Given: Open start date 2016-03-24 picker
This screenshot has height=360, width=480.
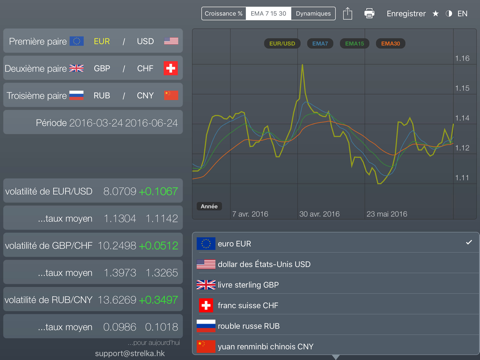Looking at the screenshot, I should [x=96, y=123].
